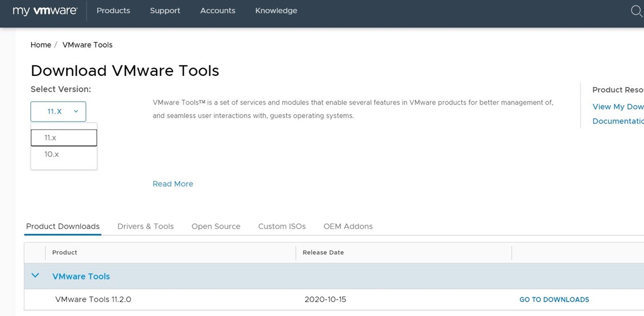644x316 pixels.
Task: Open the Products menu
Action: coord(113,11)
